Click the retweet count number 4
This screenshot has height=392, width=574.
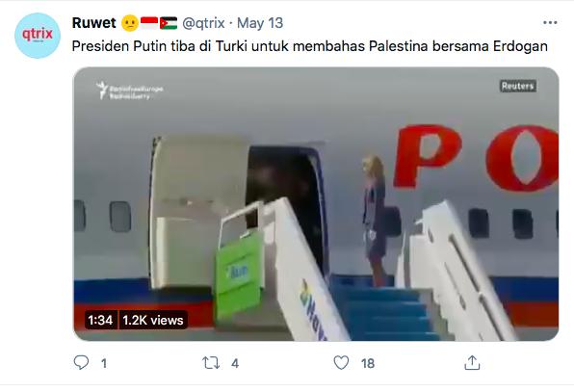[235, 363]
